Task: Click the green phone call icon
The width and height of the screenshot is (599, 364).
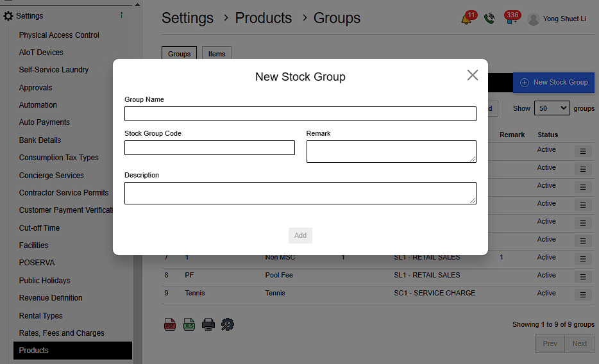Action: [x=489, y=19]
